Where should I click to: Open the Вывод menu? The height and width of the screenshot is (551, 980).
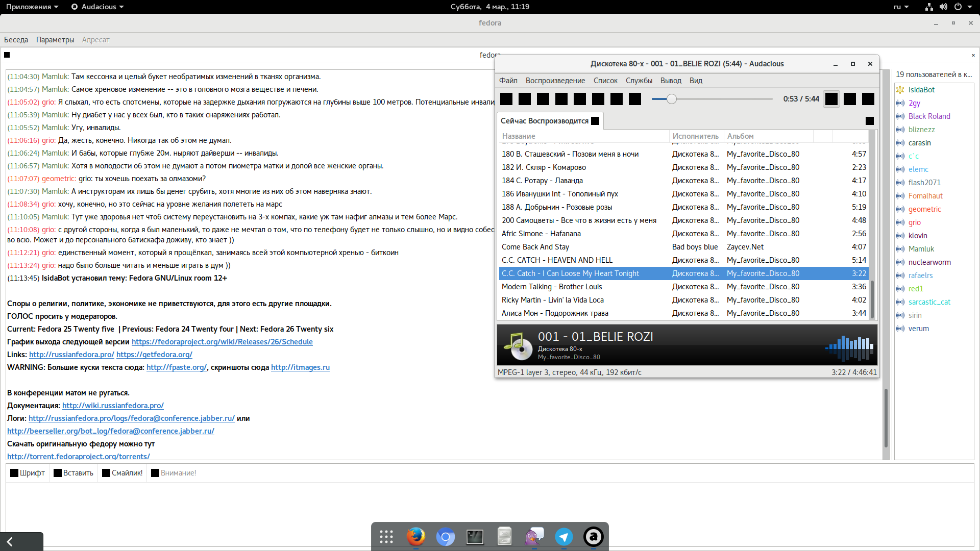[671, 81]
